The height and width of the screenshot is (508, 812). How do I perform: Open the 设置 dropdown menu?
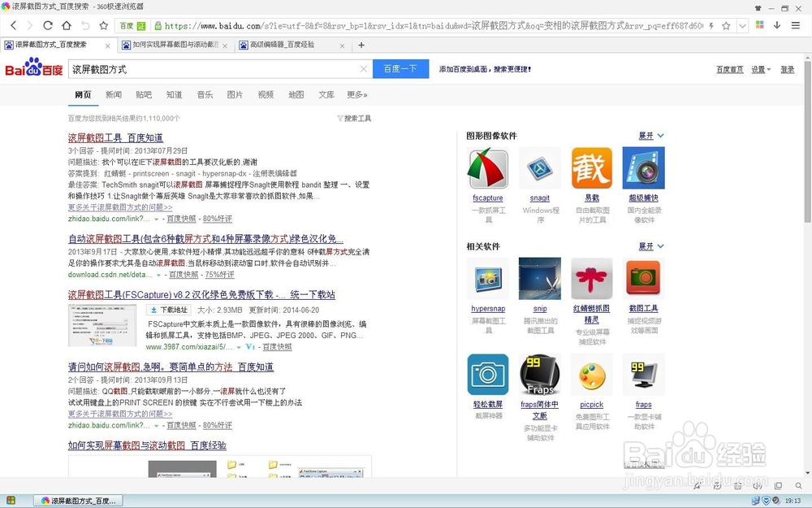coord(761,69)
